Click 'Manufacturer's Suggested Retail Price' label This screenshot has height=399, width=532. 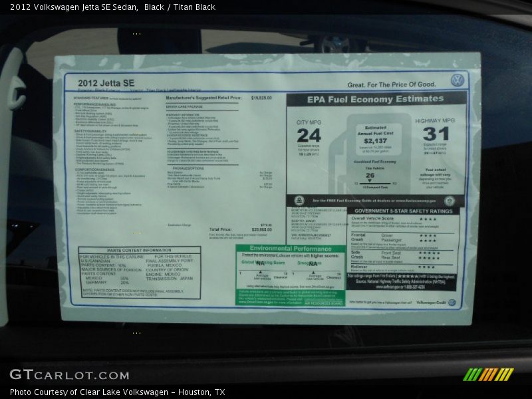[203, 98]
